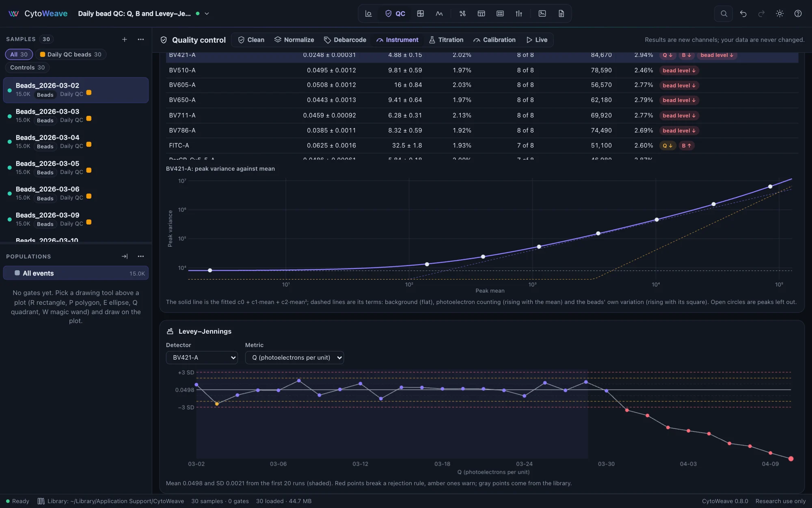Open the table view icon
This screenshot has height=508, width=812.
481,13
